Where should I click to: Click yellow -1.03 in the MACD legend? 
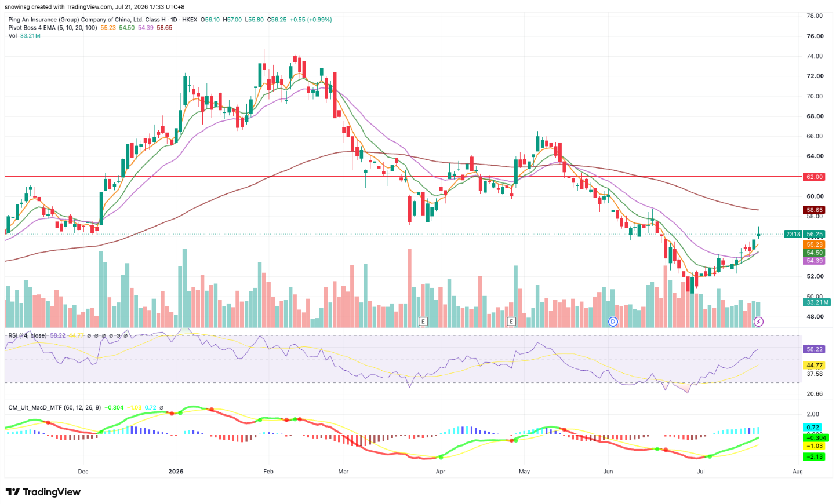coord(135,408)
